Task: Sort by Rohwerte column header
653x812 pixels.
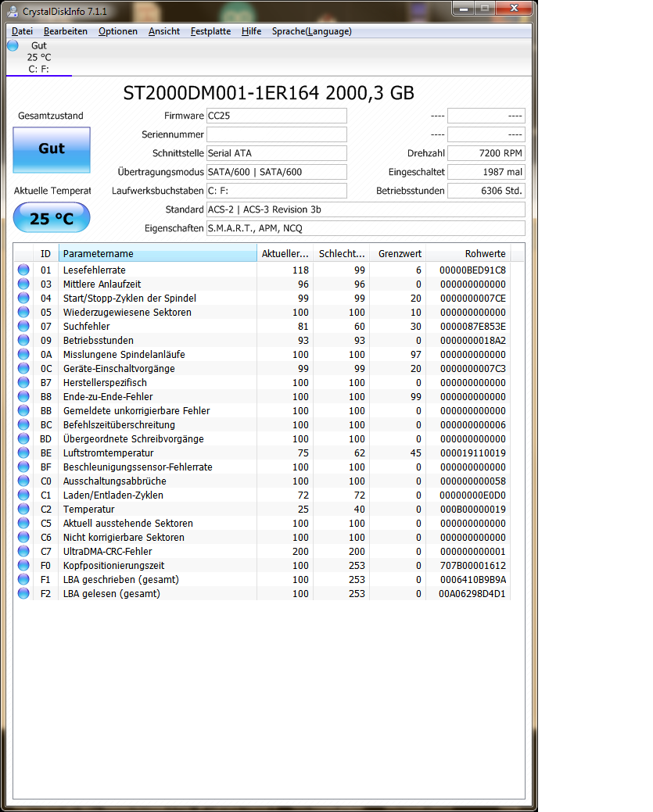Action: (x=468, y=254)
